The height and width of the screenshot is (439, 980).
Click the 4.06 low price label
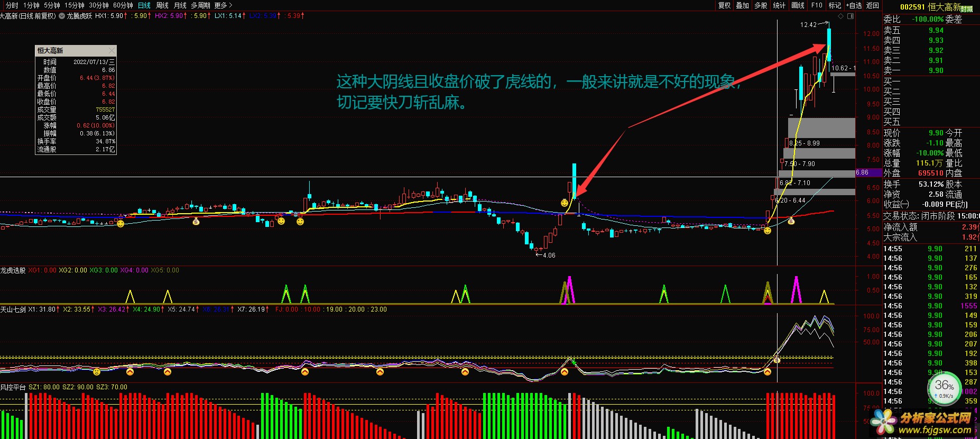tap(549, 255)
